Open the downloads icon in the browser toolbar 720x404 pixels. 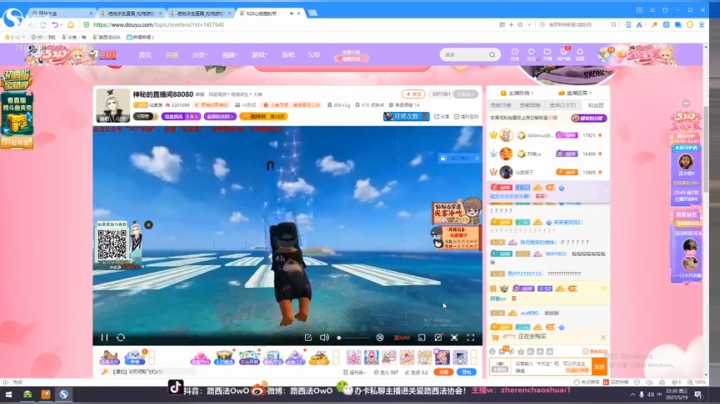(701, 25)
